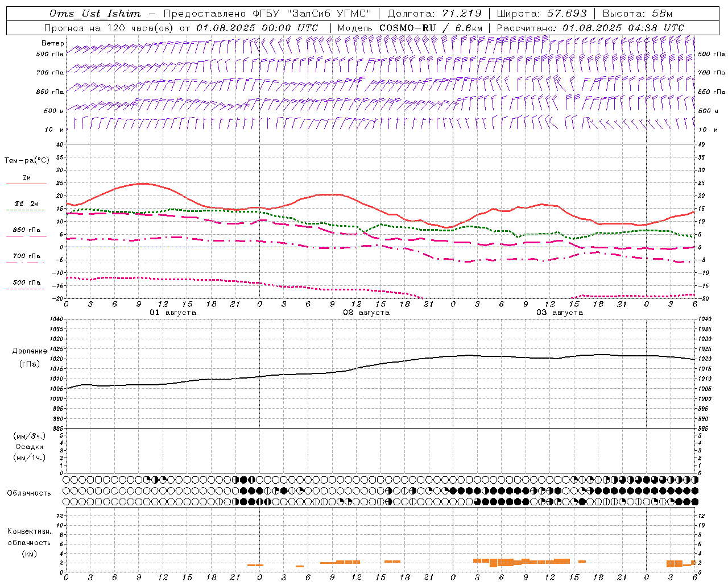Click the 2м temperature legend entry

coord(26,178)
